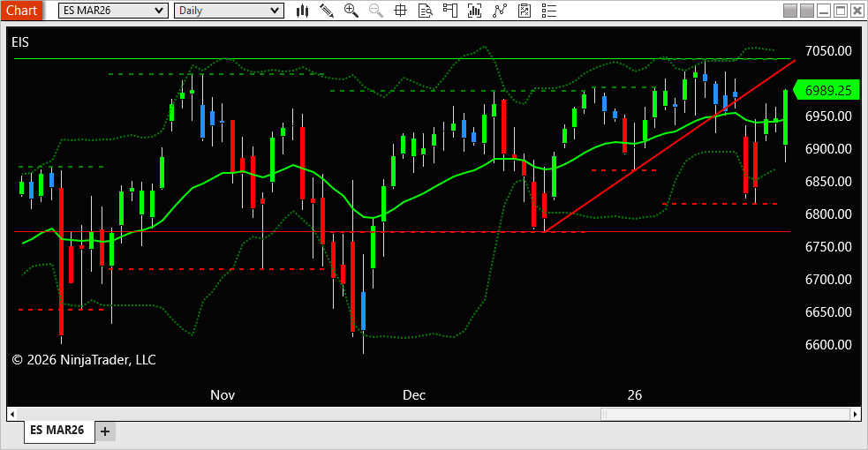Open the drawing tools pencil menu
Screen dimensions: 868x450
coord(327,11)
